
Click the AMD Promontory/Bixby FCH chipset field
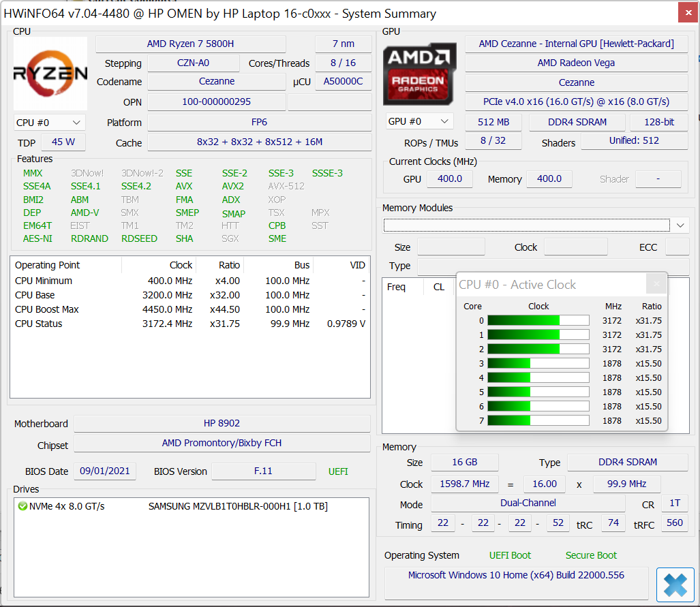click(x=222, y=443)
